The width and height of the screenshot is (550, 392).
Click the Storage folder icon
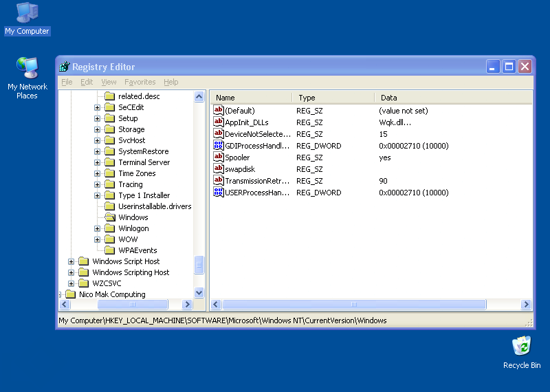coord(110,129)
